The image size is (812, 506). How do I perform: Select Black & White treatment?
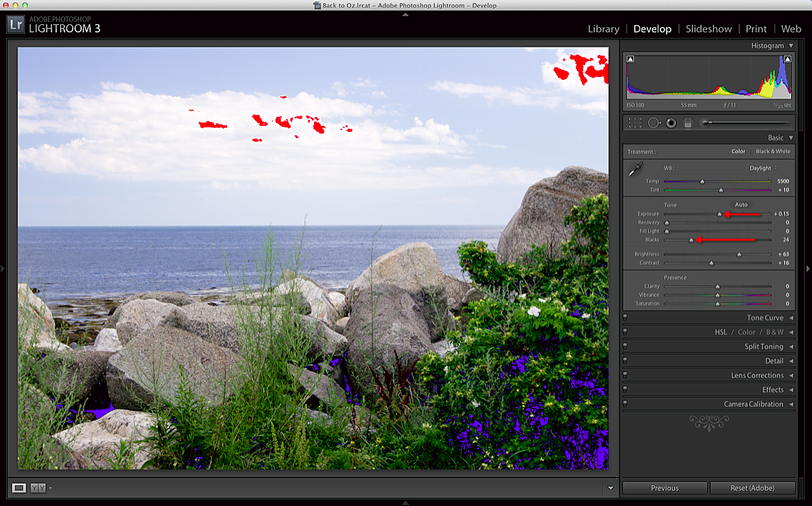(x=773, y=152)
